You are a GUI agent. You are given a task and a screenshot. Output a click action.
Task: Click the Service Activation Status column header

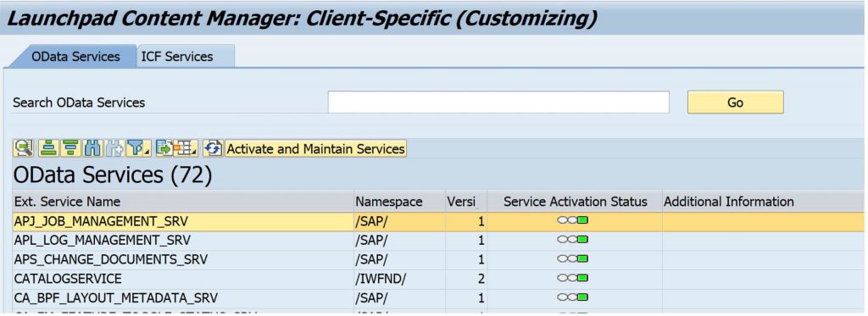click(x=576, y=202)
